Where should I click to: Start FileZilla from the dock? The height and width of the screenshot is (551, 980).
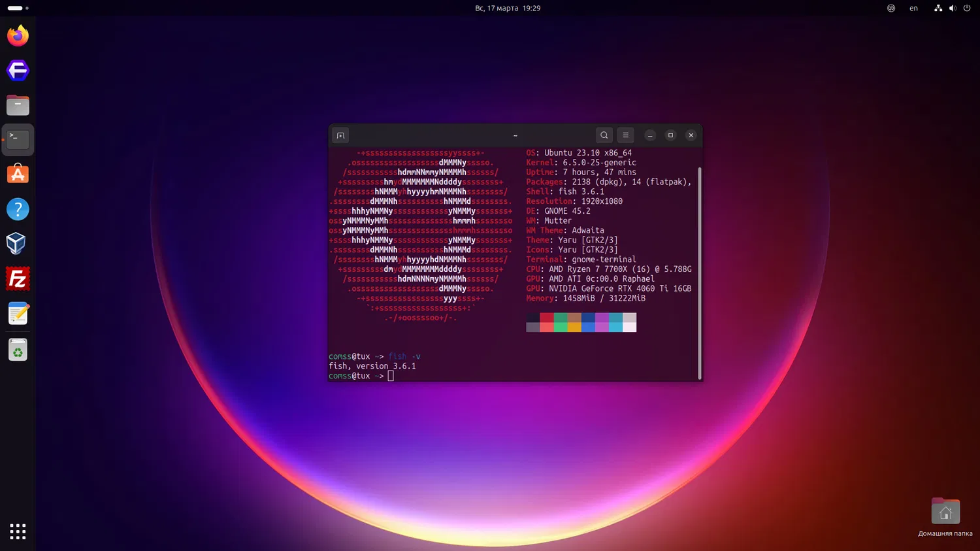(x=18, y=279)
